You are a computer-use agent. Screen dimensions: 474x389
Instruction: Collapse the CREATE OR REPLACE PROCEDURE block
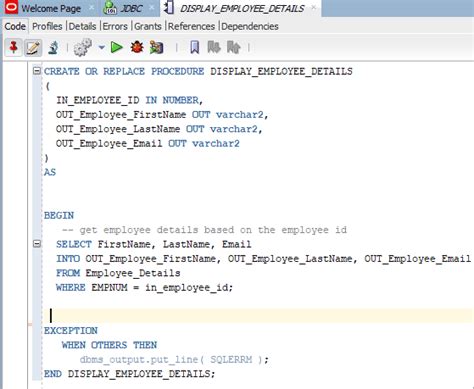37,71
